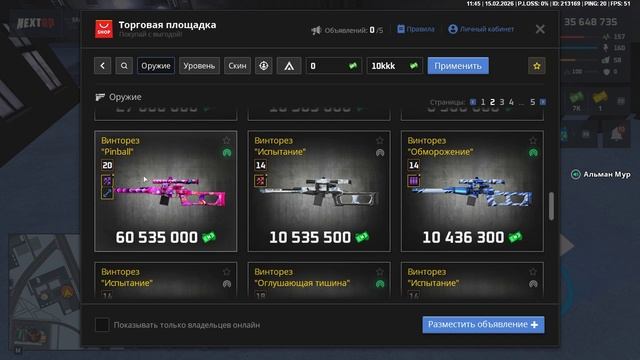Go to page 4
This screenshot has height=360, width=640.
[511, 102]
